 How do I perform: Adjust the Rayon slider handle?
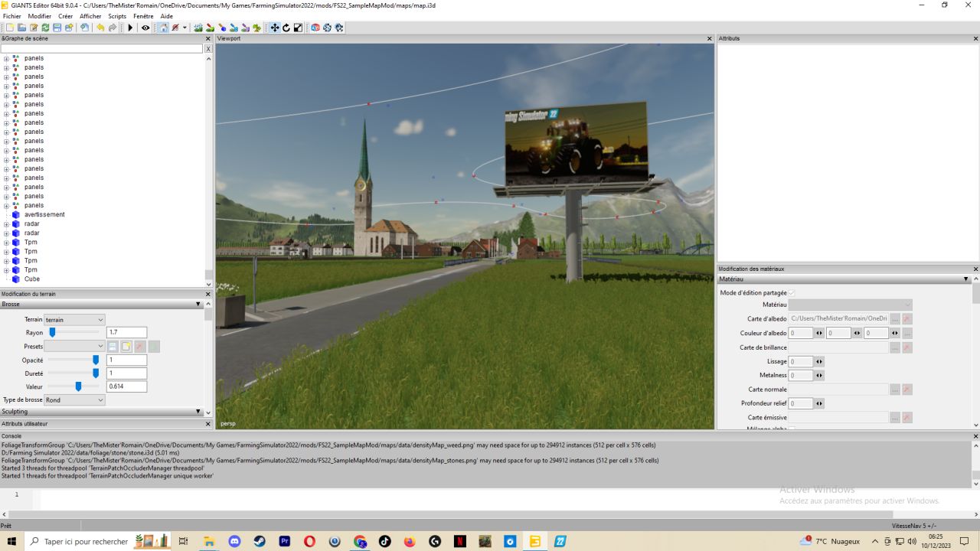pos(52,333)
